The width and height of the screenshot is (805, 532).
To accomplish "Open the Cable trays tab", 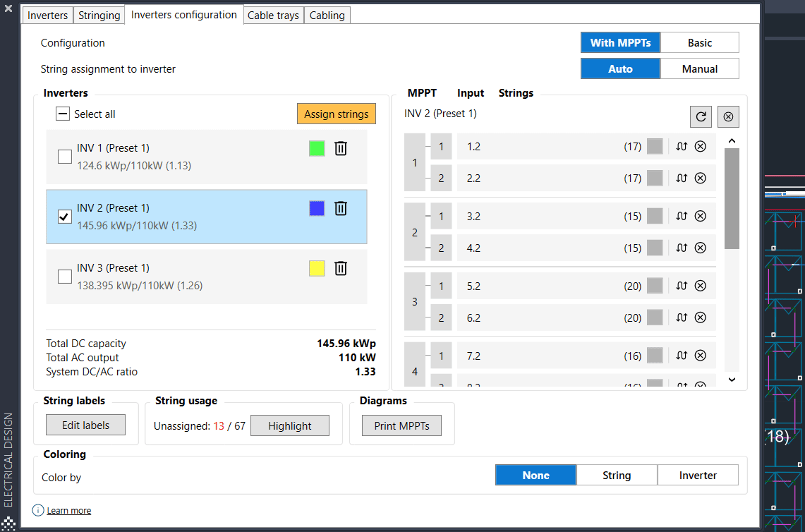I will 273,14.
